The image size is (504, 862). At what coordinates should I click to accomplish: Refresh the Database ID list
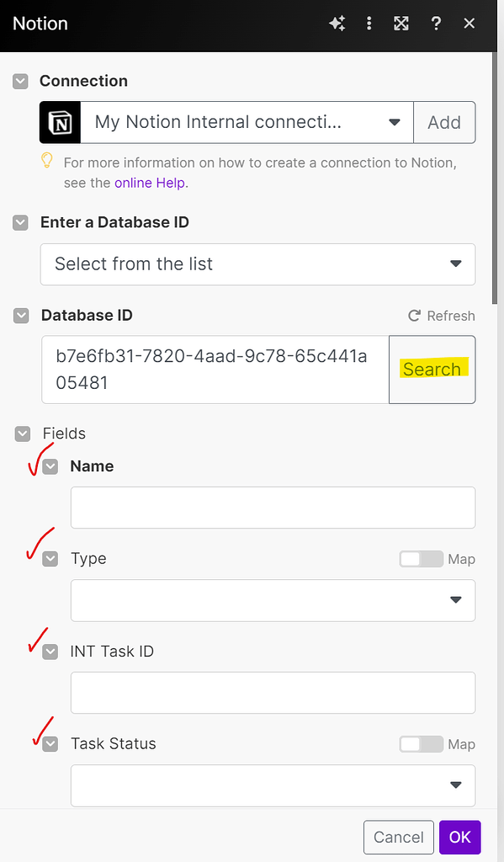442,316
